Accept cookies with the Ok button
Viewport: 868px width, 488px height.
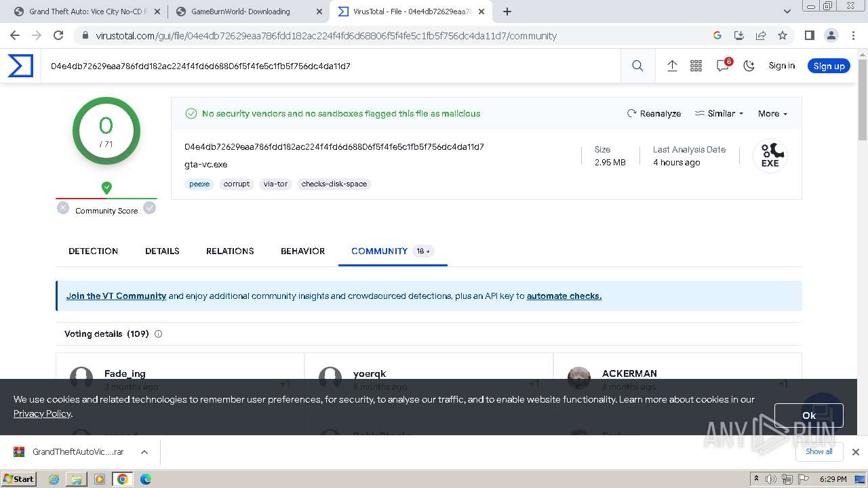[x=808, y=415]
